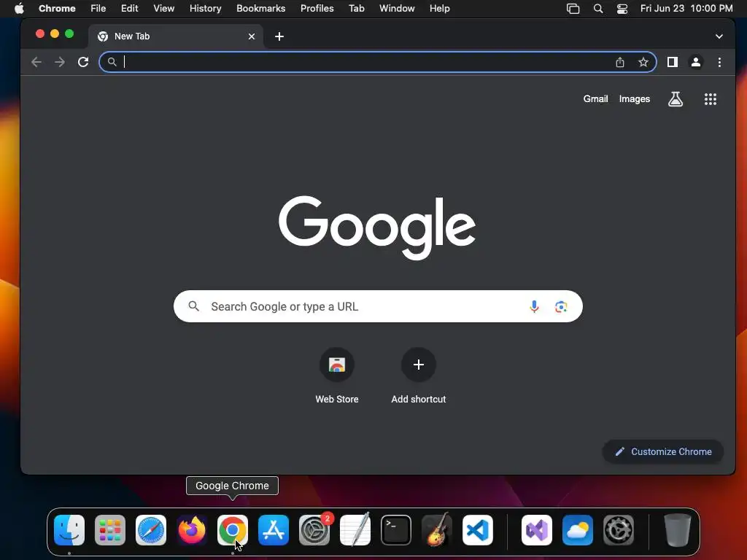
Task: Open TextEdit from the Dock
Action: 355,530
